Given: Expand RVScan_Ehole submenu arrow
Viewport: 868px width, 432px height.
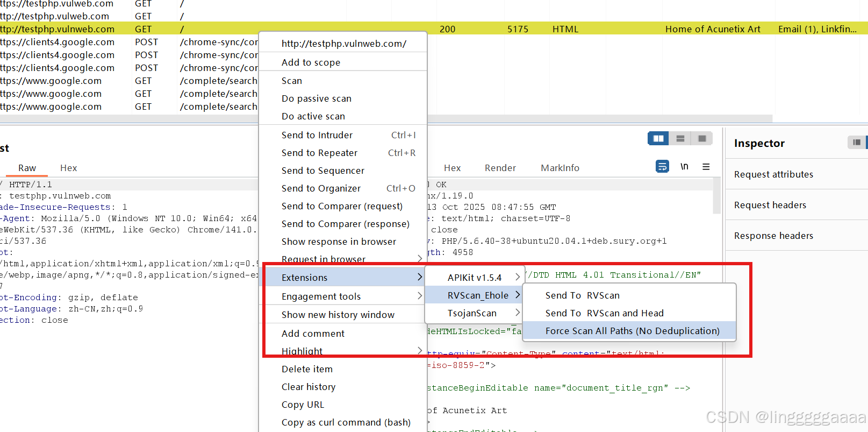Looking at the screenshot, I should coord(518,295).
